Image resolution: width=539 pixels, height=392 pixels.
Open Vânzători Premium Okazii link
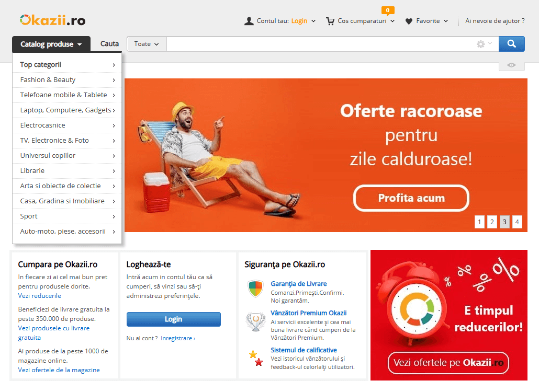coord(308,313)
